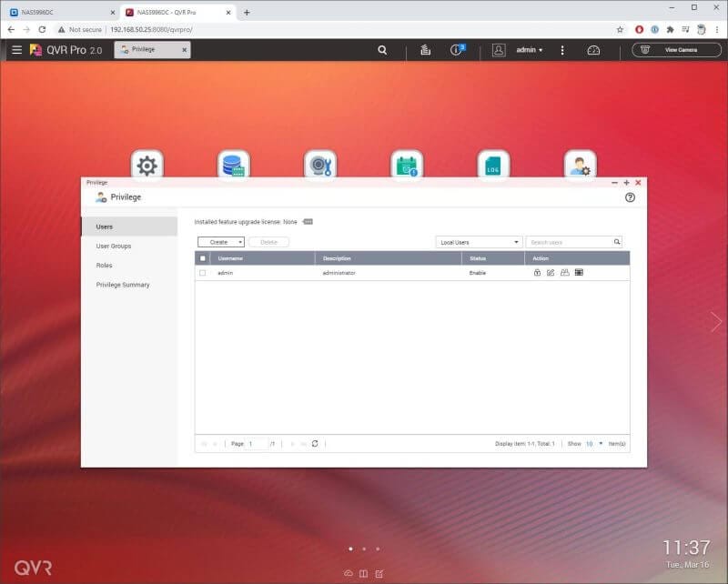Open the Roles section
The height and width of the screenshot is (584, 728).
pyautogui.click(x=105, y=265)
